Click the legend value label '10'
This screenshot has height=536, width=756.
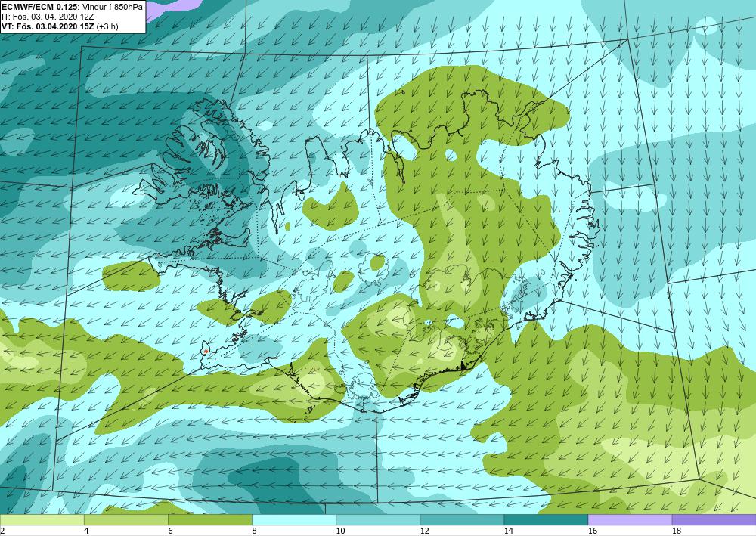coord(340,531)
